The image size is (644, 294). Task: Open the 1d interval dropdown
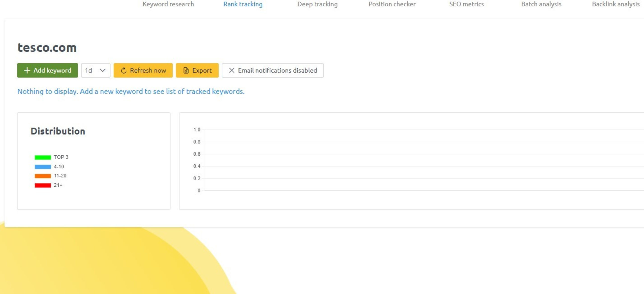[96, 70]
